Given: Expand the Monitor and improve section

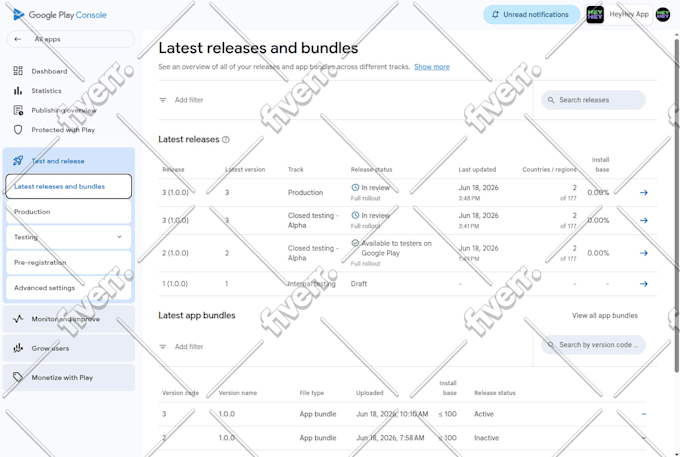Looking at the screenshot, I should coord(69,319).
